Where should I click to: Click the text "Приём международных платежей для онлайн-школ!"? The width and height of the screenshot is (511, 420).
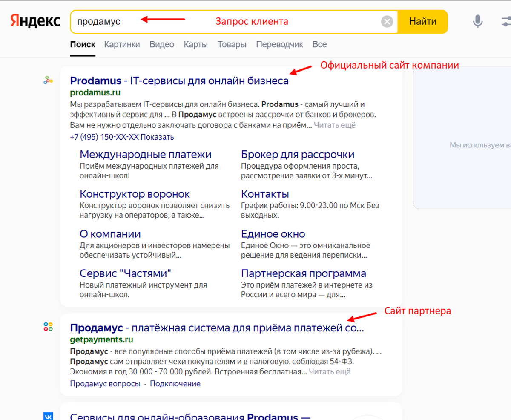point(149,171)
